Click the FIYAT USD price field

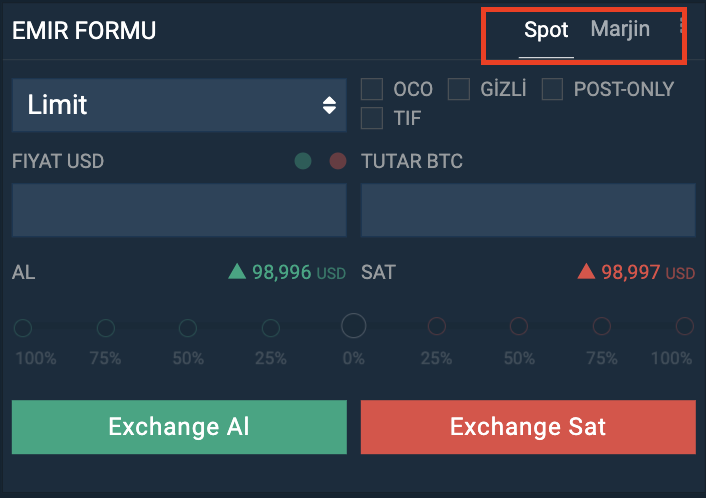pyautogui.click(x=179, y=210)
